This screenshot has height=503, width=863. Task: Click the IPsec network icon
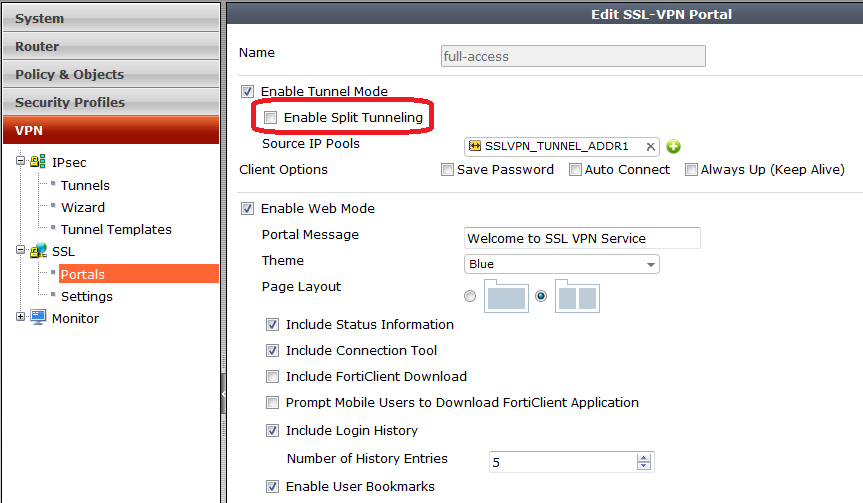38,161
